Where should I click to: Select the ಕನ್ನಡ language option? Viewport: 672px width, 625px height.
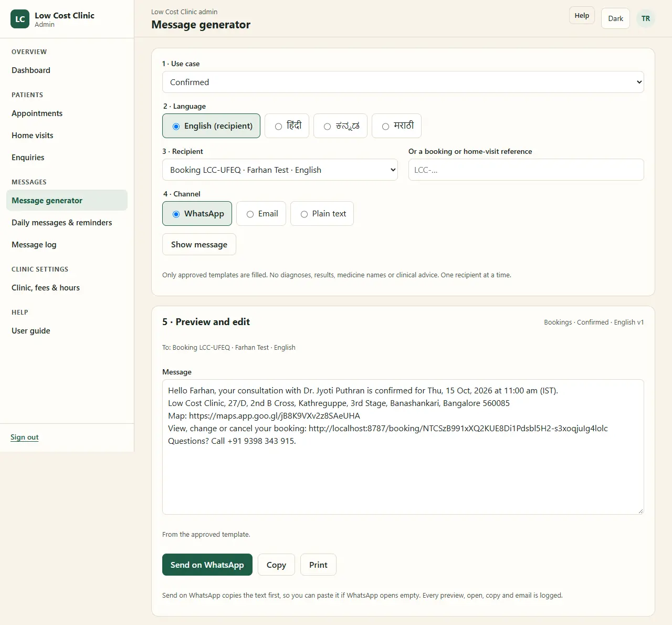(340, 126)
